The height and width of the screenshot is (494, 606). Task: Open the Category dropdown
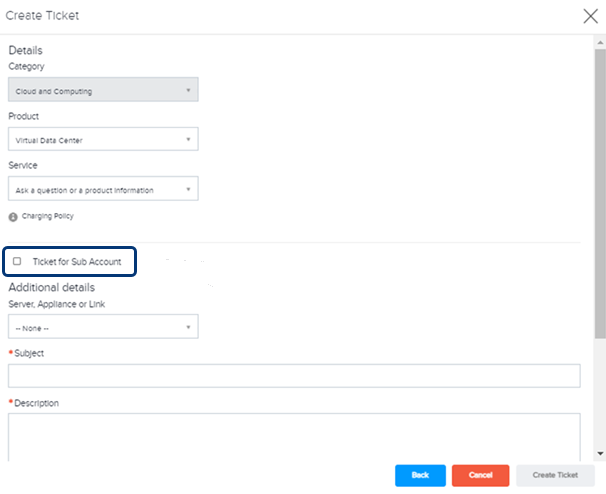point(103,90)
